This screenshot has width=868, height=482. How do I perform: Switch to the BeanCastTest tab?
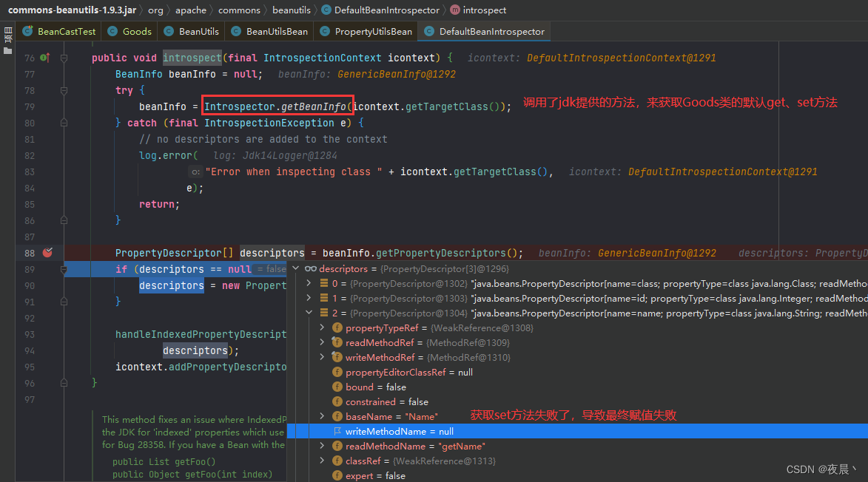(58, 32)
